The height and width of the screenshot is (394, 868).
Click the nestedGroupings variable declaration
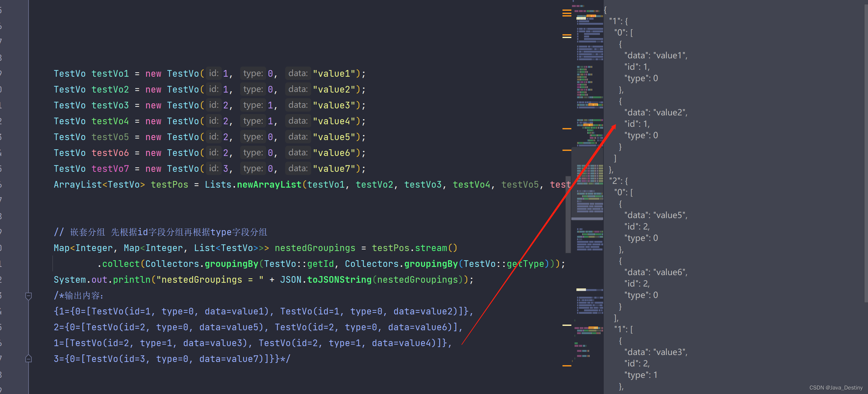point(315,248)
